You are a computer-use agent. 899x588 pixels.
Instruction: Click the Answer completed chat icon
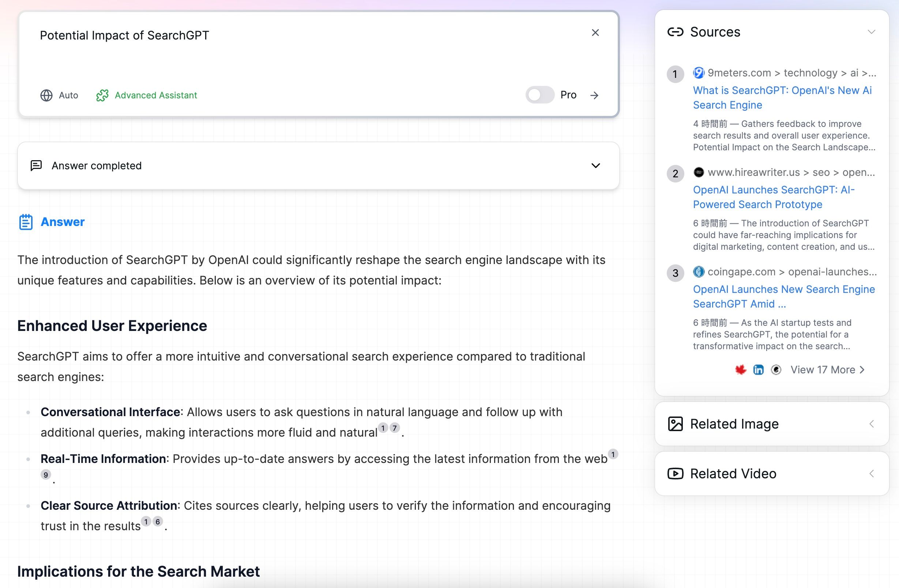tap(36, 165)
